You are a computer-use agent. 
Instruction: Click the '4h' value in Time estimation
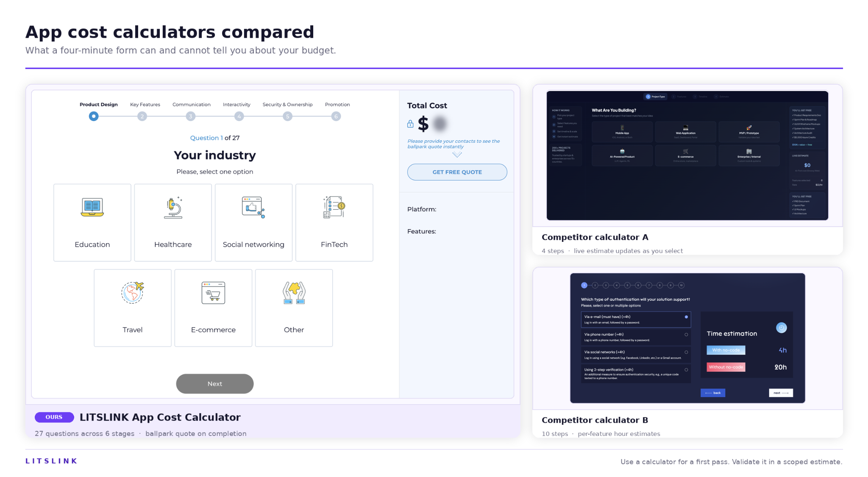(782, 350)
